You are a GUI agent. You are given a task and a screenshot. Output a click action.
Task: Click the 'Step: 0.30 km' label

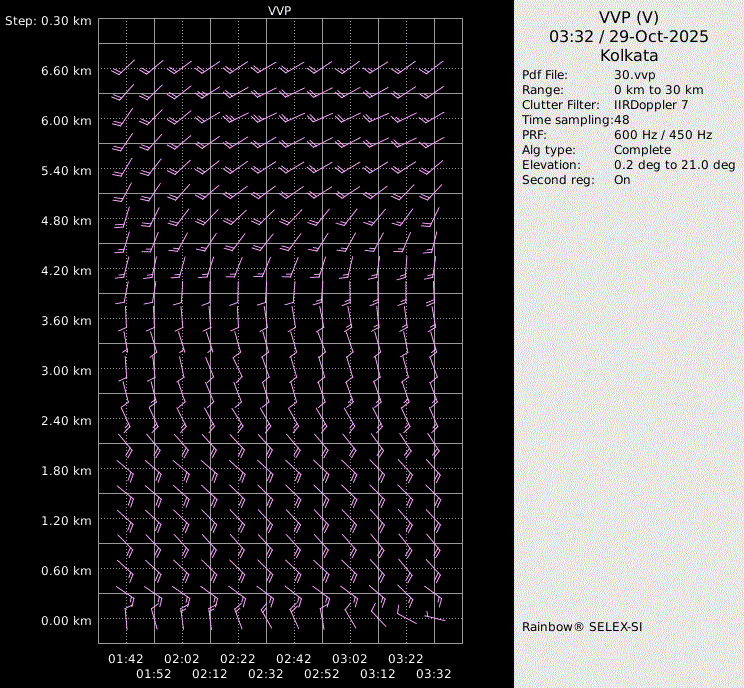click(49, 21)
